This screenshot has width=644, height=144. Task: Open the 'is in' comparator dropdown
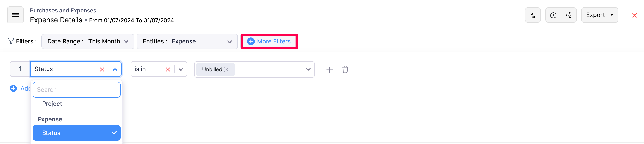(181, 69)
